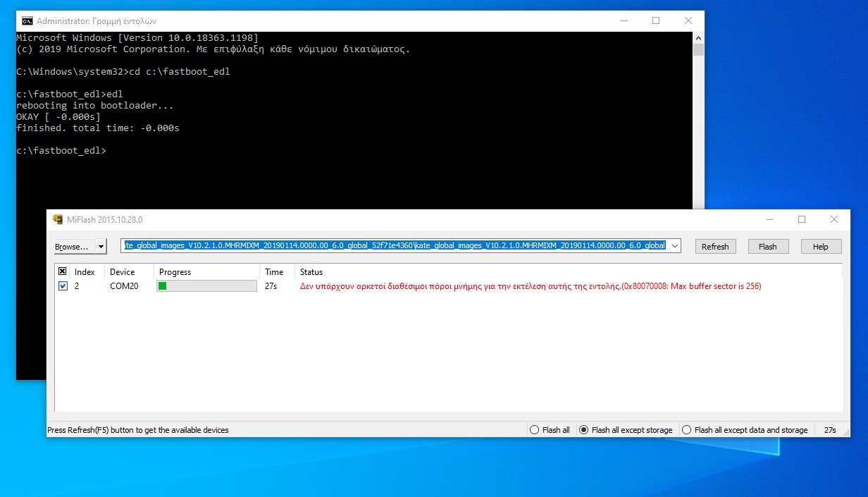Click the Progress column header

coord(206,271)
